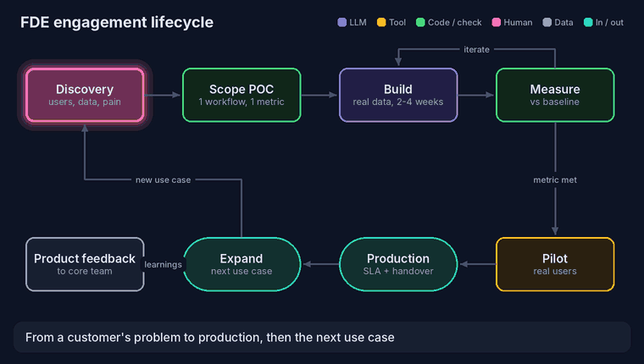Click the Expand next use case node
Image resolution: width=644 pixels, height=364 pixels.
point(241,264)
